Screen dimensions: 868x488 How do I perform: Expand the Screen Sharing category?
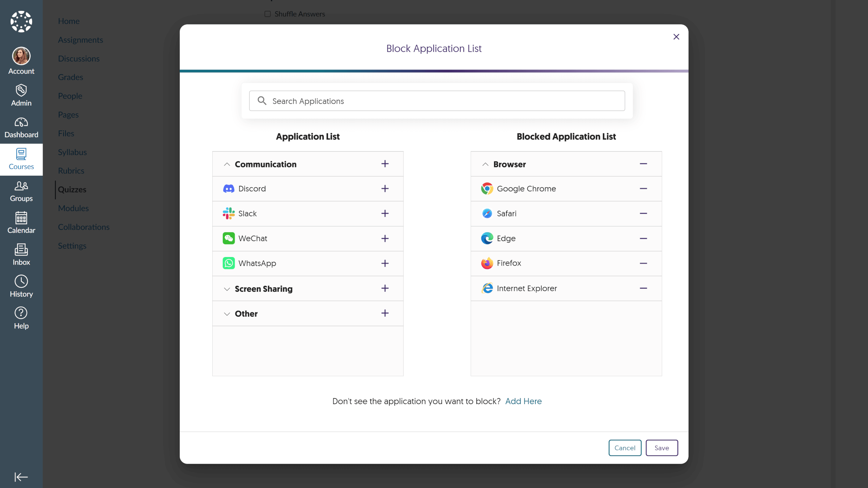coord(226,289)
